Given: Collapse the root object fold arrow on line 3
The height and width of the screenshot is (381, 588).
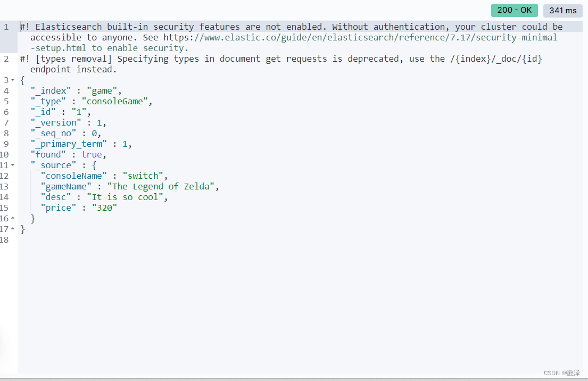Looking at the screenshot, I should click(13, 80).
